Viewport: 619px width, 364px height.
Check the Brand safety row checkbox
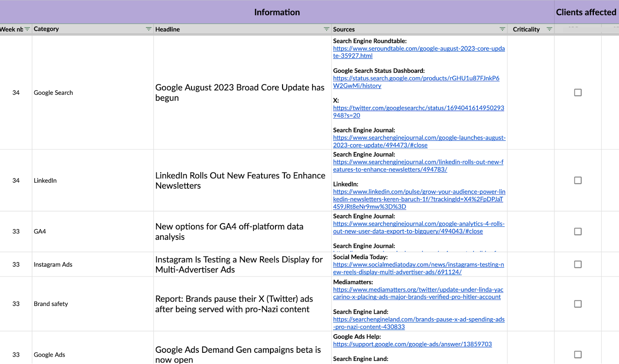[578, 304]
